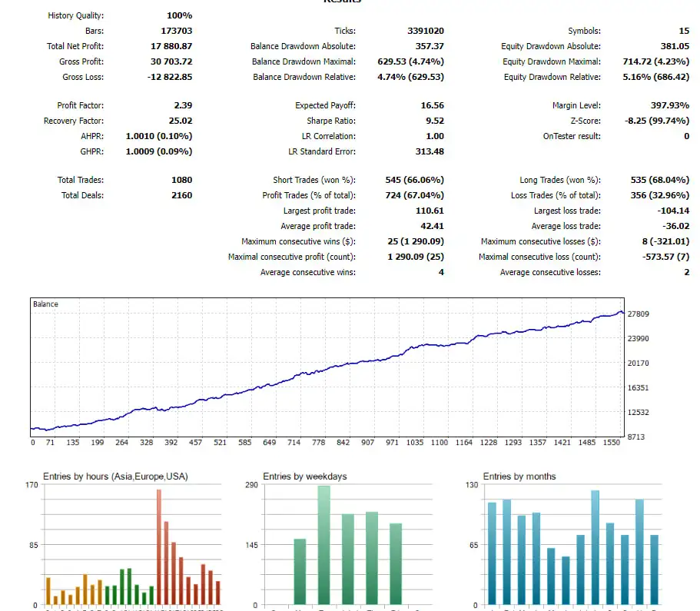Click the Symbols value 15

pyautogui.click(x=684, y=31)
